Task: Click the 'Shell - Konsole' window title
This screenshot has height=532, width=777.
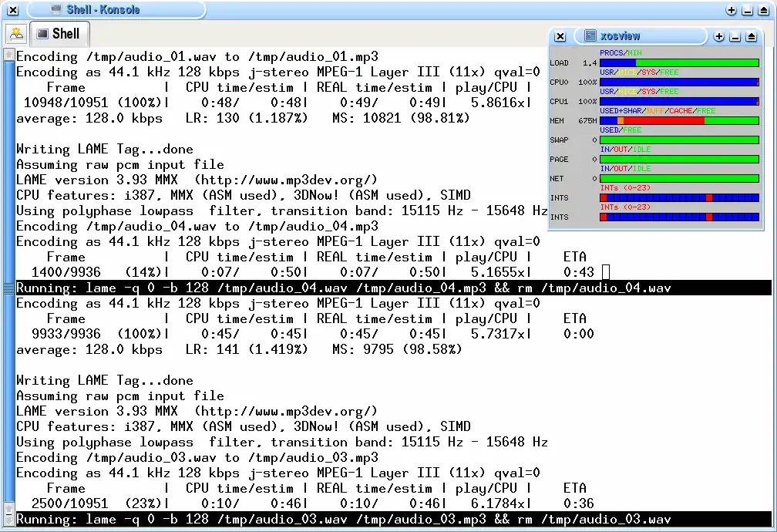Action: coord(103,9)
